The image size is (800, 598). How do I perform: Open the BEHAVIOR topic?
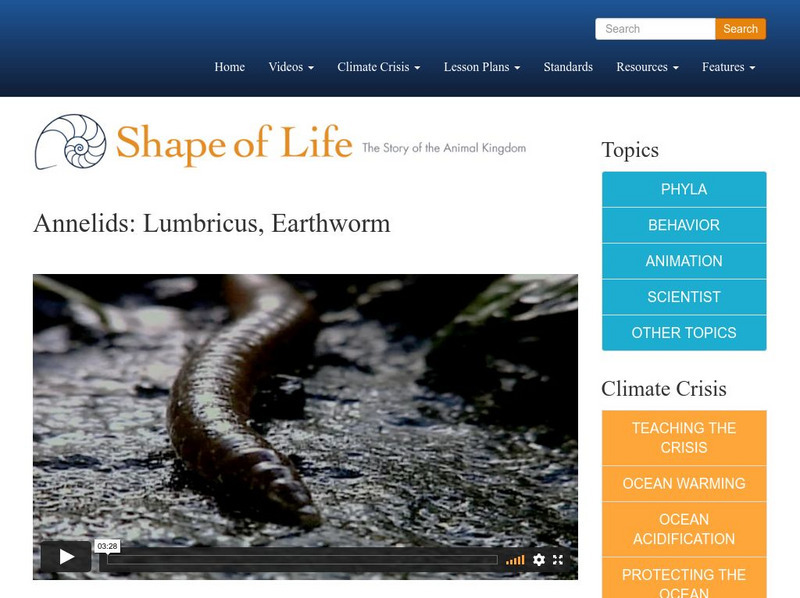tap(683, 225)
